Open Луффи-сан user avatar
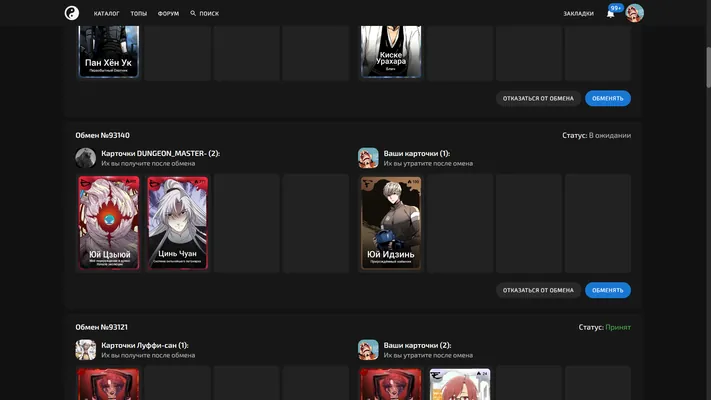Image resolution: width=711 pixels, height=400 pixels. click(86, 350)
